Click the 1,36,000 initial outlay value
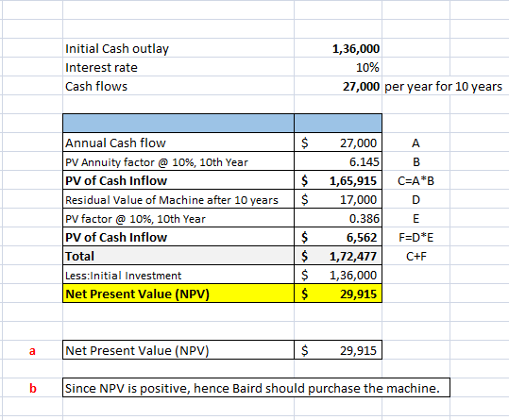Viewport: 509px width, 420px height. (x=356, y=49)
